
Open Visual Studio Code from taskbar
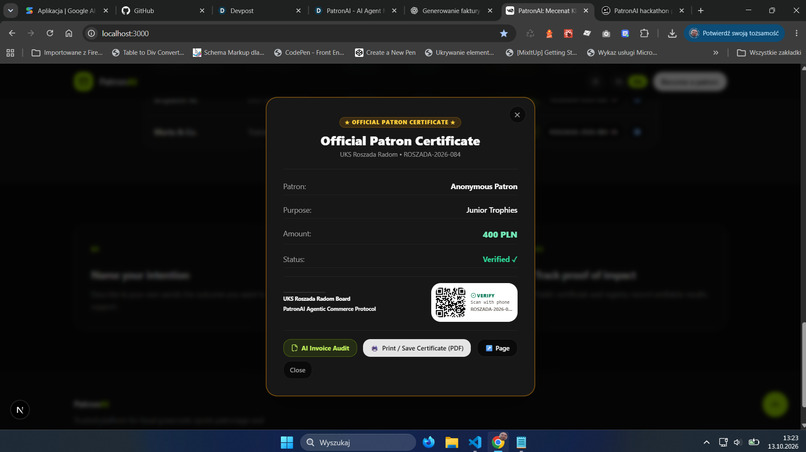pos(475,442)
